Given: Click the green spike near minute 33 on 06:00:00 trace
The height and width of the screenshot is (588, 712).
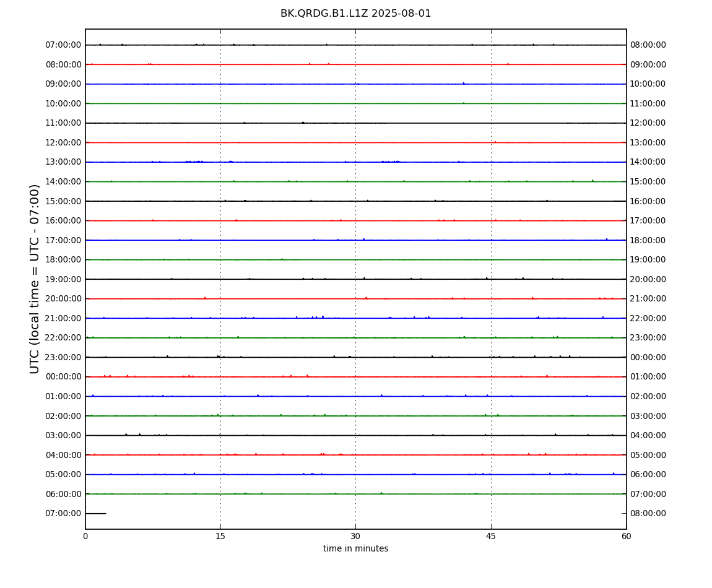Looking at the screenshot, I should [381, 493].
